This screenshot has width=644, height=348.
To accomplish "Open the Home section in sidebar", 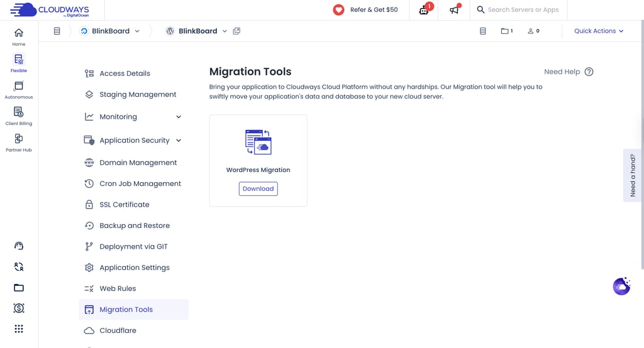I will click(18, 36).
